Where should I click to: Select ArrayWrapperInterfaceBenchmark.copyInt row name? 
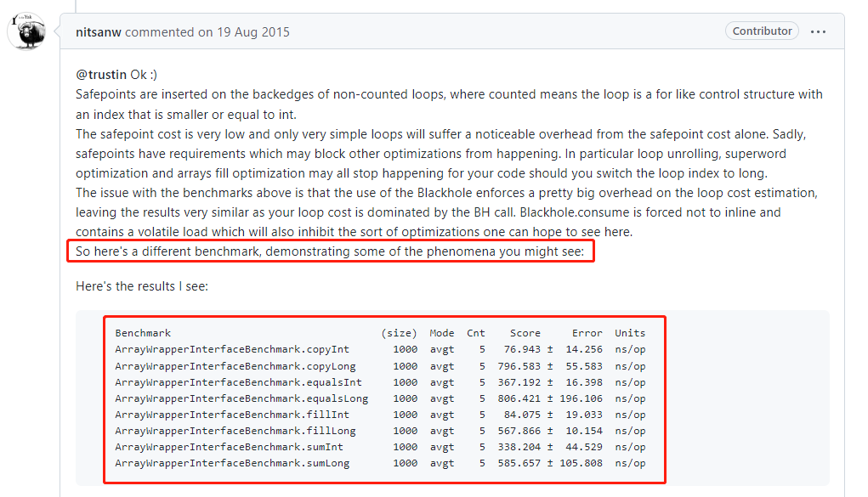click(x=232, y=349)
